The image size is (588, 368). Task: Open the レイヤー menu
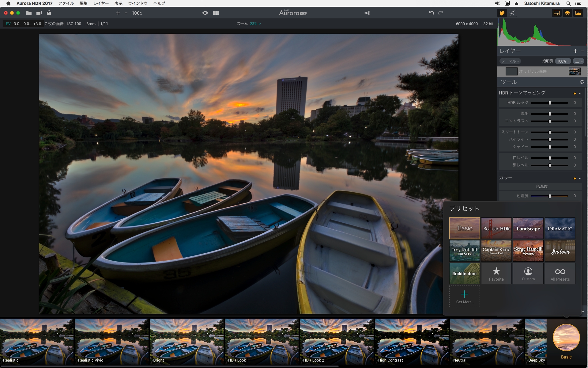click(x=101, y=3)
